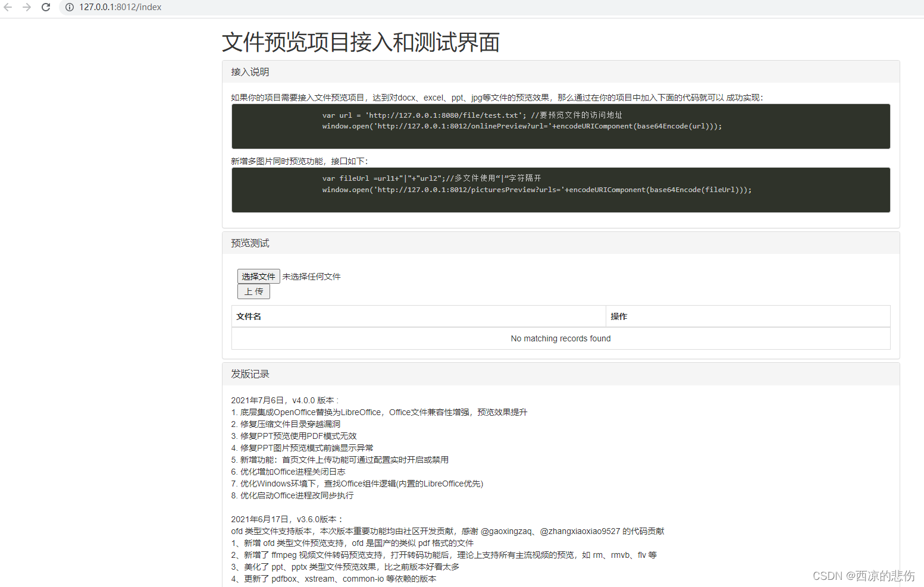
Task: Click the note about ffmpeg 视频文件转码预览支持
Action: (x=444, y=555)
